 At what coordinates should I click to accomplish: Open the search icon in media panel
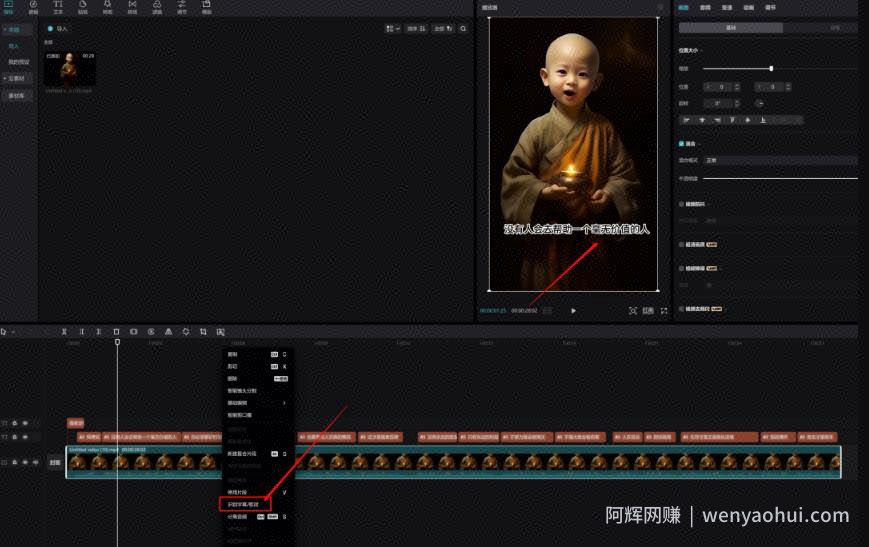463,29
